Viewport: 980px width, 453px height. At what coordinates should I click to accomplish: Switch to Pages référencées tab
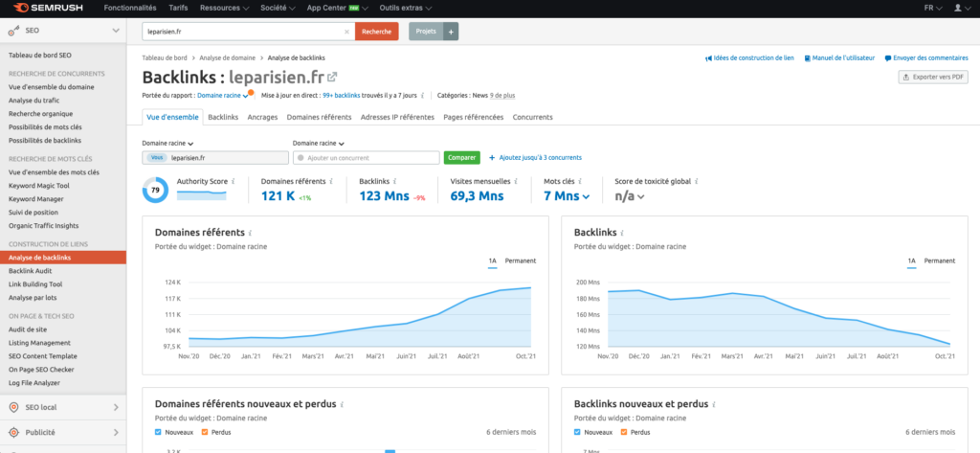473,117
